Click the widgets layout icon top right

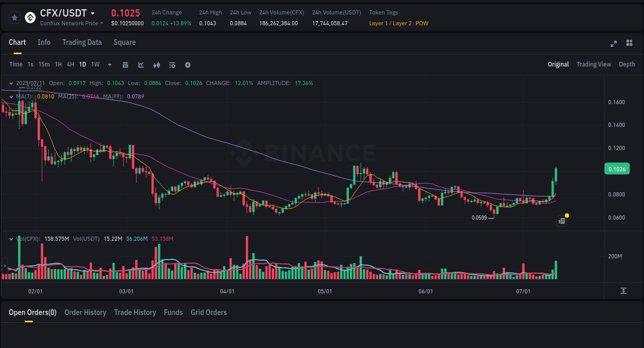pyautogui.click(x=629, y=44)
